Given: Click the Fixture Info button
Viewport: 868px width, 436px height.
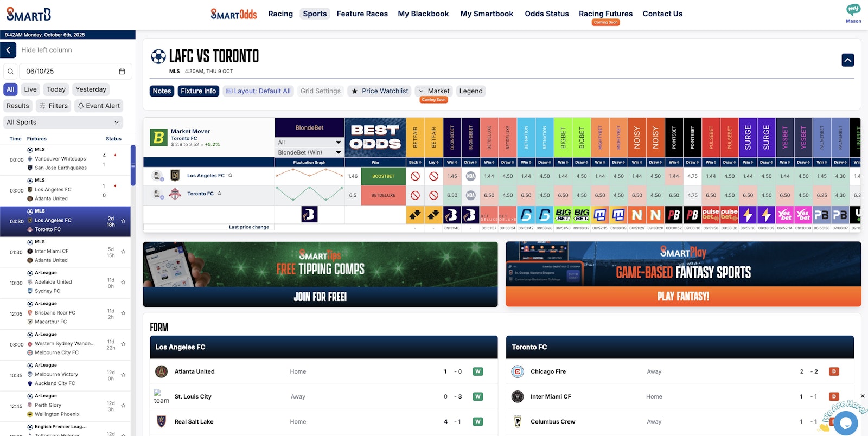Looking at the screenshot, I should tap(198, 91).
